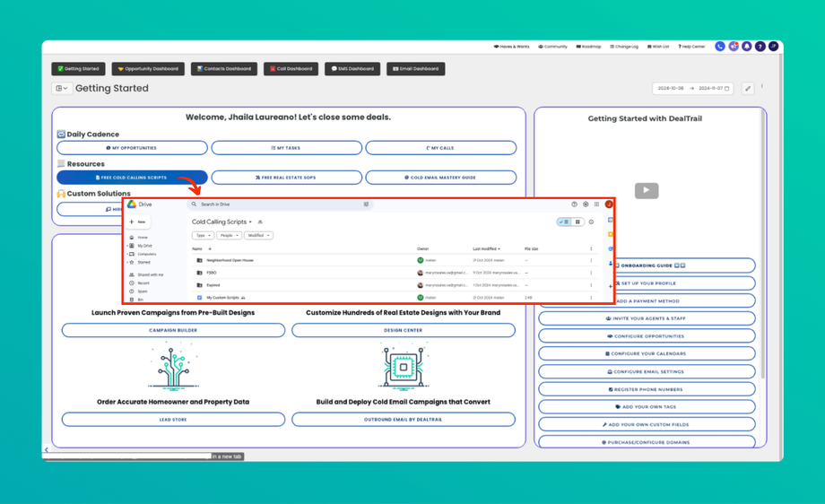Open the Call Dashboard tab
The image size is (825, 504).
click(x=291, y=69)
